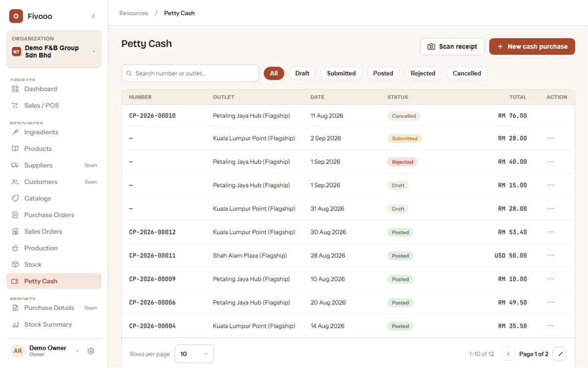Screen dimensions: 588x368
Task: Filter by Posted status
Action: 383,73
